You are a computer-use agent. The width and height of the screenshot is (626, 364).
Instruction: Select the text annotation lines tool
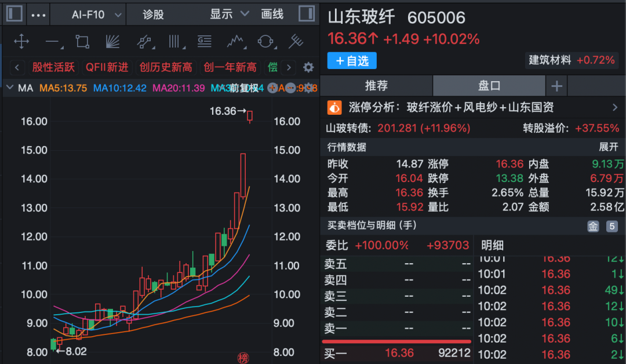tap(205, 42)
